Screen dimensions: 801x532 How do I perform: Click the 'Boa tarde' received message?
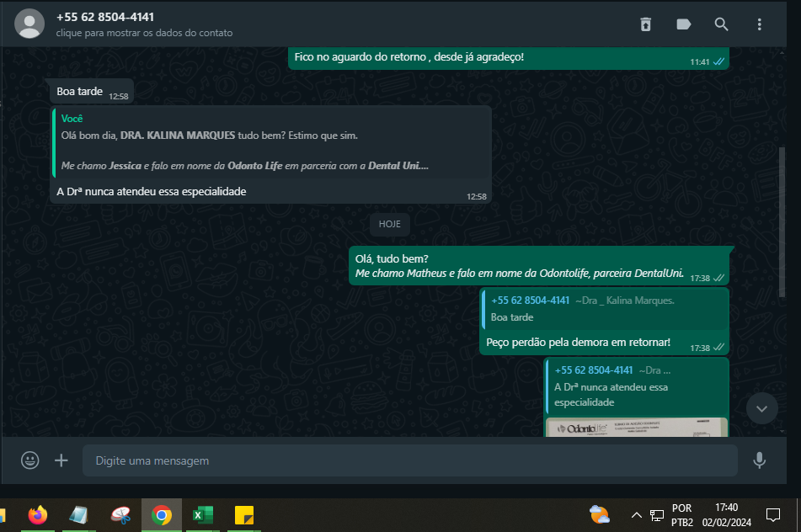[x=92, y=92]
